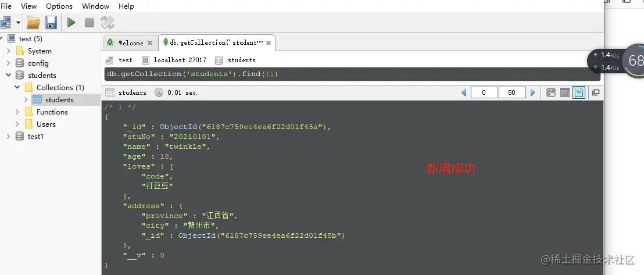Click the gray Stop execution button

point(90,22)
